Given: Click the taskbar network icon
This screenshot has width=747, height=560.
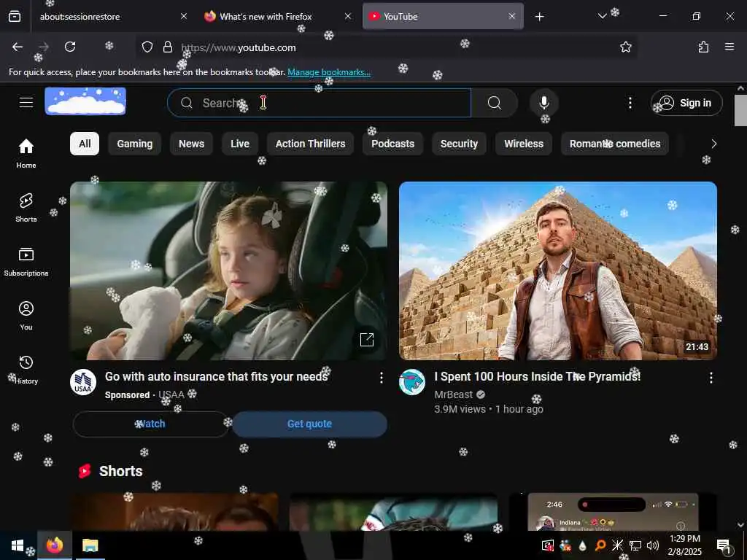Looking at the screenshot, I should (635, 545).
